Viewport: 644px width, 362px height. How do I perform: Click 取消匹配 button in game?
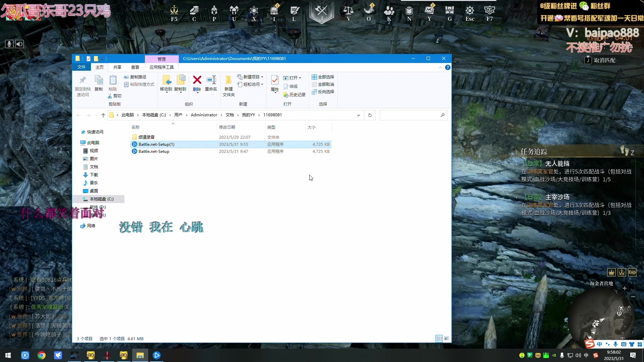[601, 60]
